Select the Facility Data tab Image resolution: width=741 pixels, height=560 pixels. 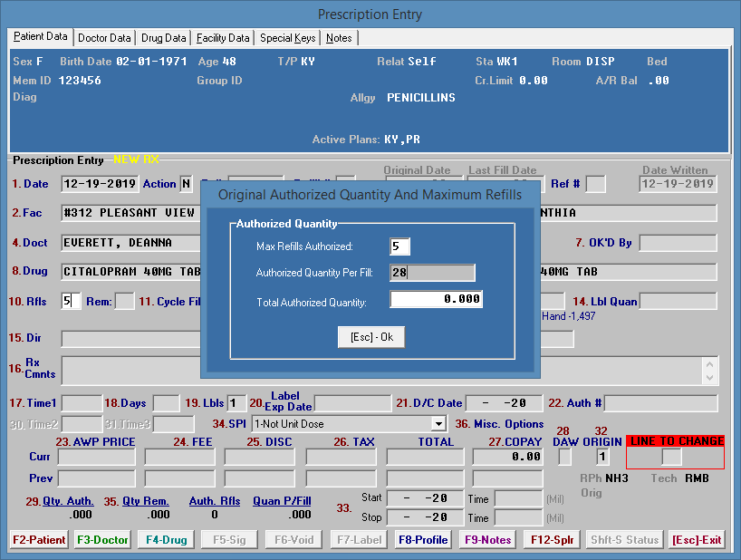click(x=223, y=38)
